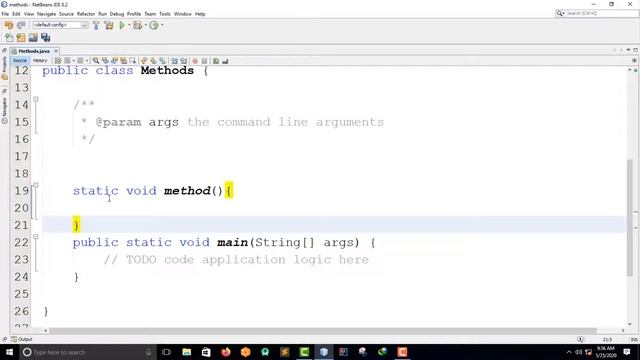The height and width of the screenshot is (360, 640).
Task: Open the Debug menu
Action: (117, 14)
